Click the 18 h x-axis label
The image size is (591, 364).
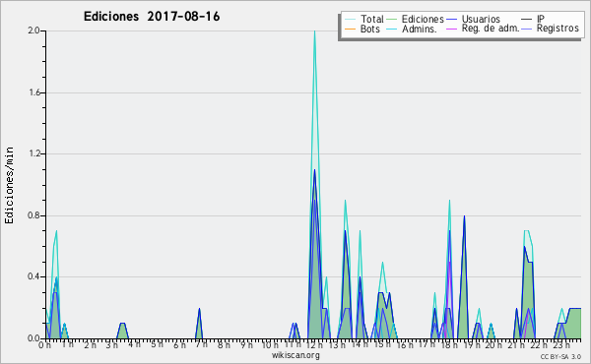(x=449, y=344)
